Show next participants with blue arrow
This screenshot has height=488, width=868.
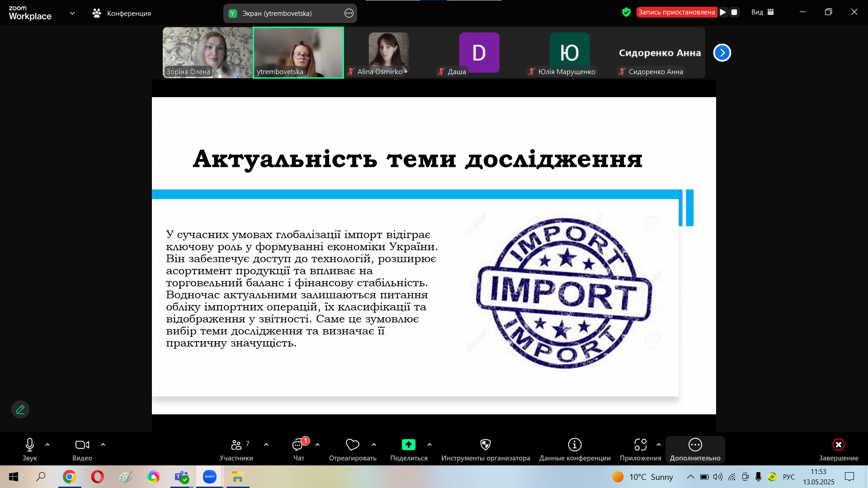click(722, 53)
